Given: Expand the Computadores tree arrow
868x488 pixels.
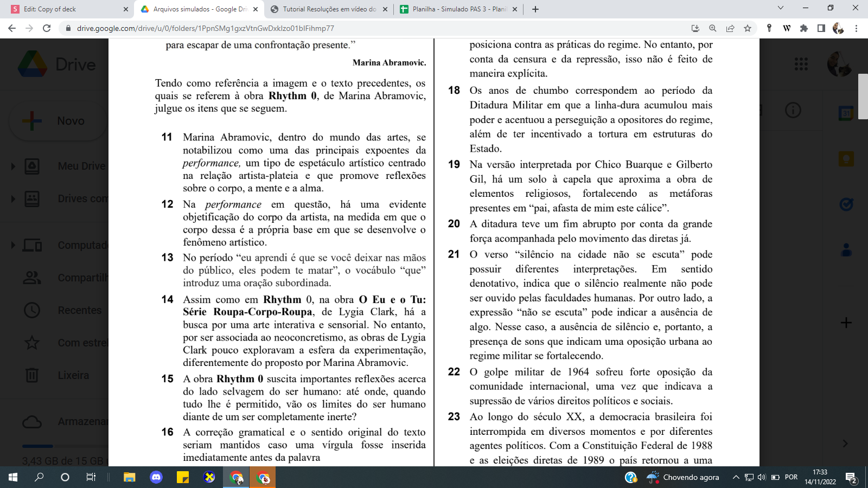Looking at the screenshot, I should [x=13, y=245].
